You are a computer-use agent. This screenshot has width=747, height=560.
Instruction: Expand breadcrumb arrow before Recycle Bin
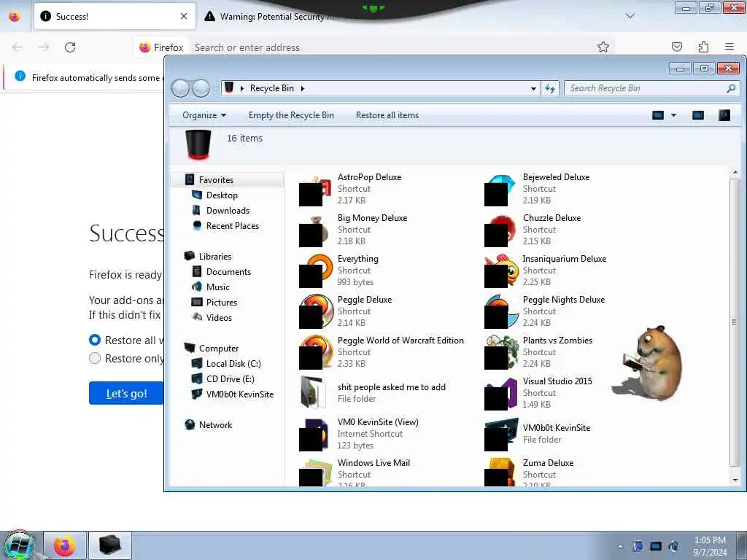click(242, 88)
